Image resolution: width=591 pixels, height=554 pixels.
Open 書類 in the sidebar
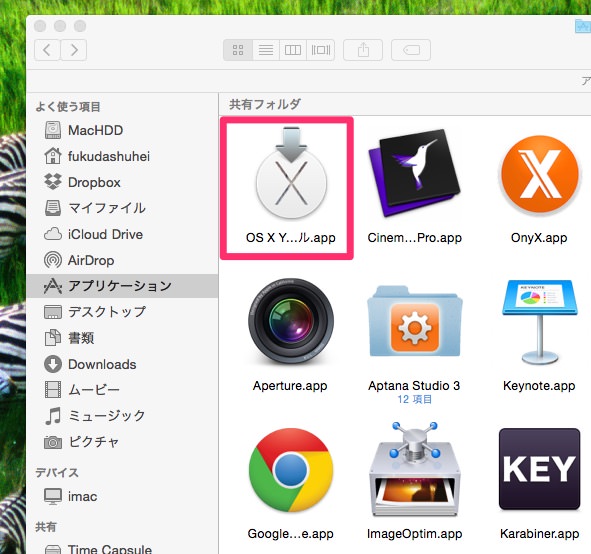[122, 338]
